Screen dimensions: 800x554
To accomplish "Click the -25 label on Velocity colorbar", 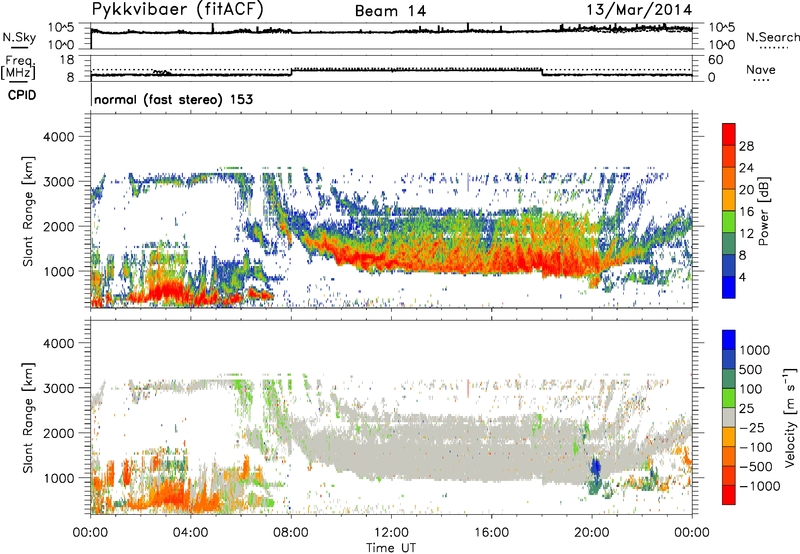I will tap(752, 427).
